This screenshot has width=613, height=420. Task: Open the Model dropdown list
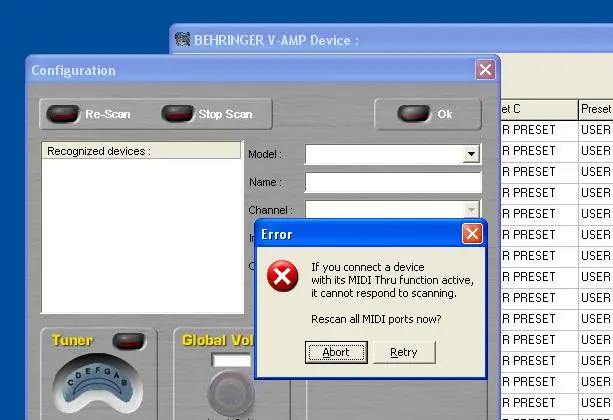(x=470, y=155)
